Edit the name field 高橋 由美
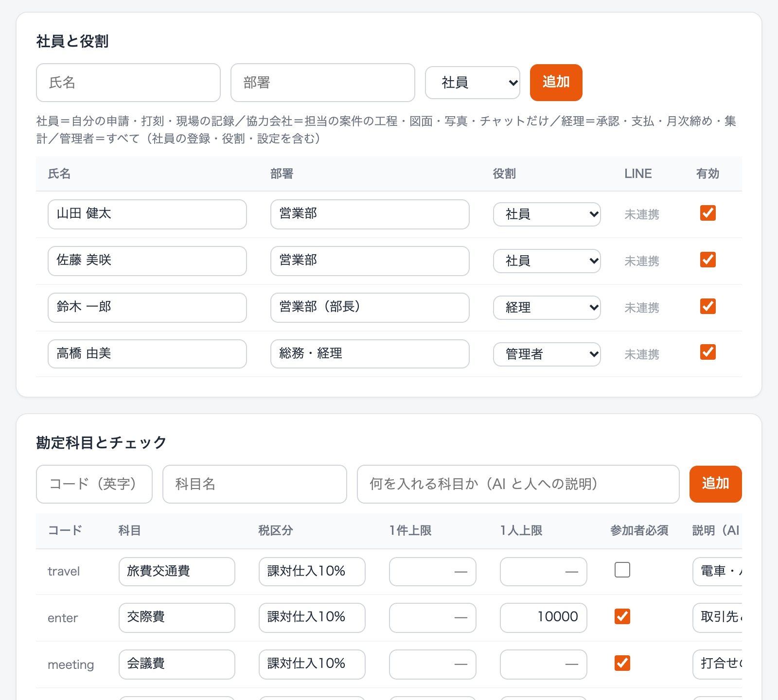The width and height of the screenshot is (778, 700). 147,354
